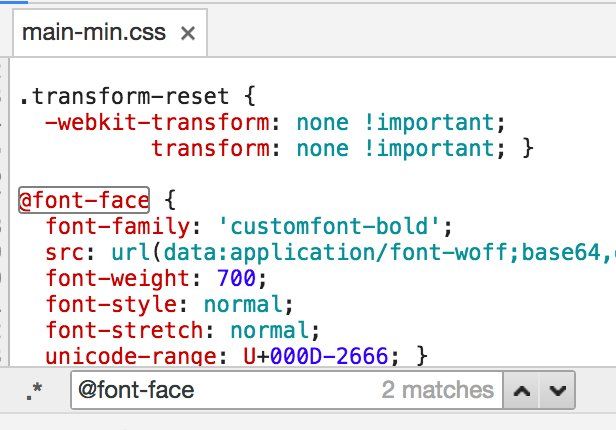Viewport: 616px width, 430px height.
Task: Click the src property name
Action: pos(65,253)
